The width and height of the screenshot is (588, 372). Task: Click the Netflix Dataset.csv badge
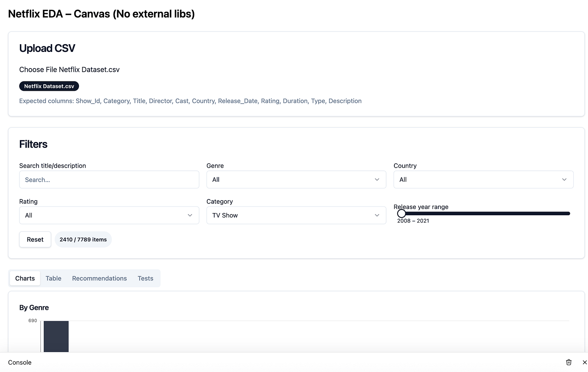pyautogui.click(x=49, y=86)
